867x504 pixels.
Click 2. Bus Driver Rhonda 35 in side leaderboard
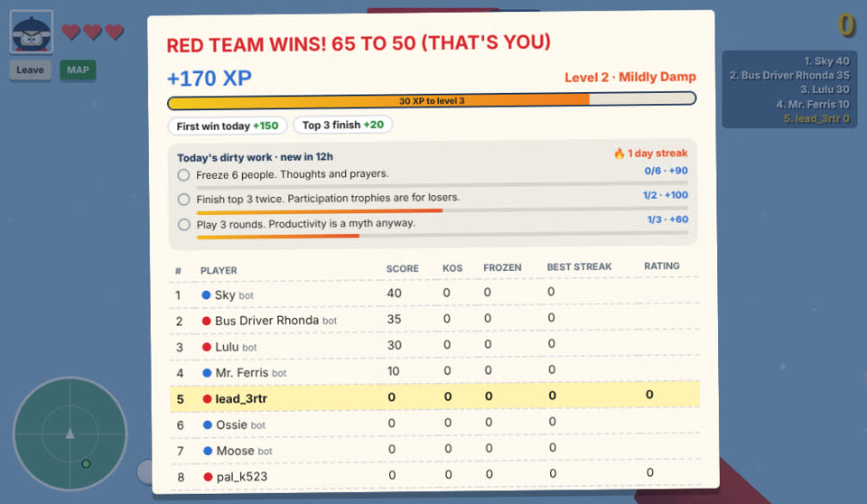tap(789, 75)
